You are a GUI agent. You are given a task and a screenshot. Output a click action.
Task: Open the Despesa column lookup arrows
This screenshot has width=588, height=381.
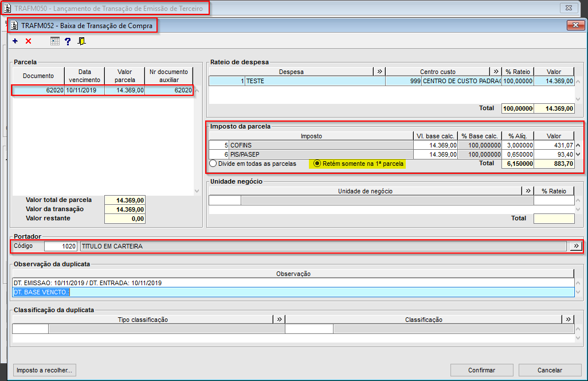click(379, 71)
